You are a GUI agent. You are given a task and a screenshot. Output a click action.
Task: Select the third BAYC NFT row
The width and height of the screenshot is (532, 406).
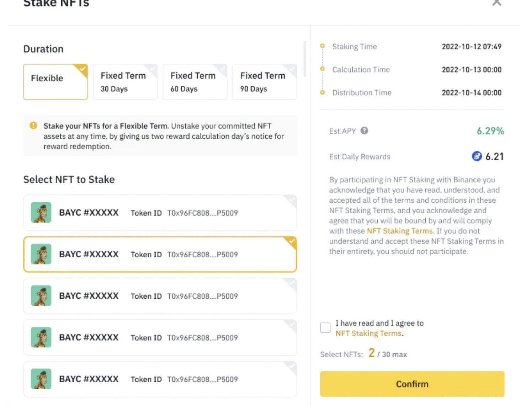point(160,296)
